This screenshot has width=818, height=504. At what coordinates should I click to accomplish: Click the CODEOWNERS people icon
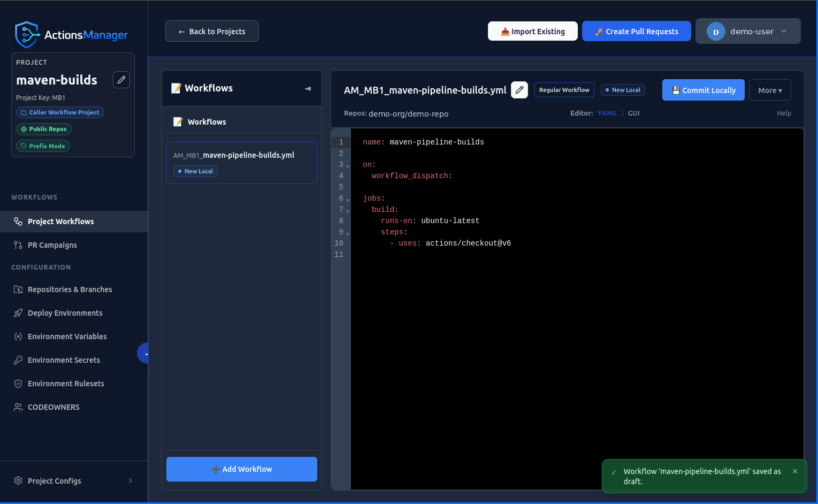coord(18,407)
